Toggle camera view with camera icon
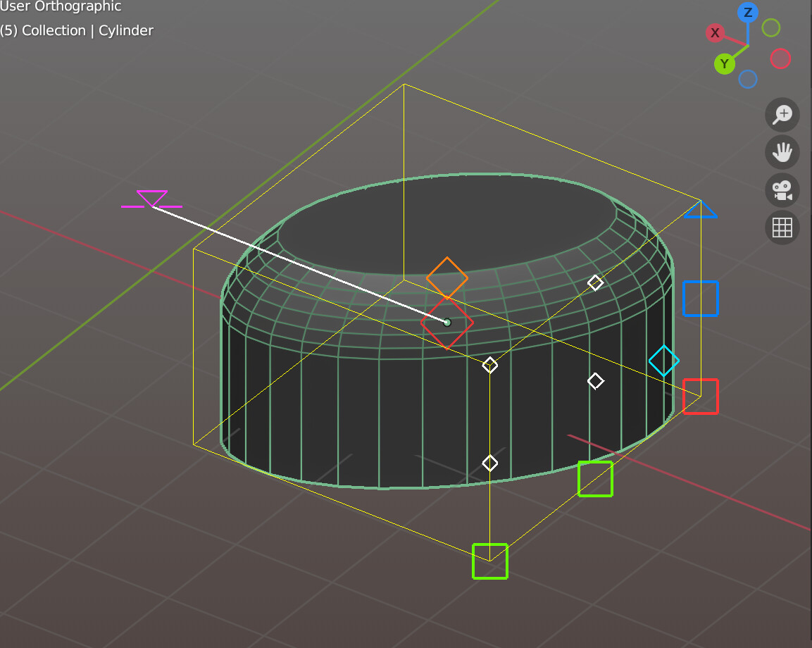The image size is (812, 648). (x=782, y=189)
